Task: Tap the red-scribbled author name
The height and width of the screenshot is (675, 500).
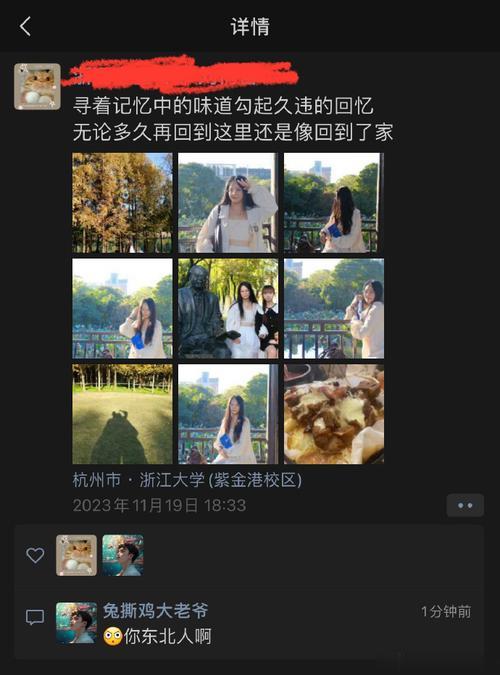Action: [x=180, y=75]
